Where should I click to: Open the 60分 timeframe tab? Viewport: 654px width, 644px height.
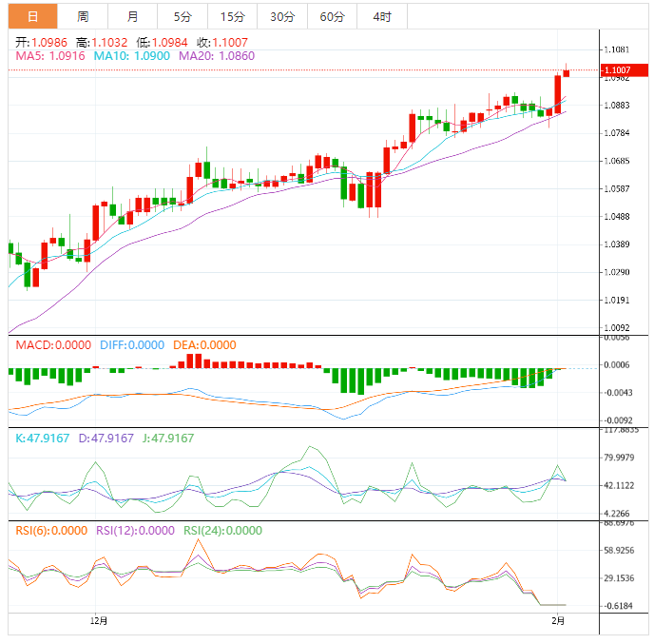tap(332, 16)
